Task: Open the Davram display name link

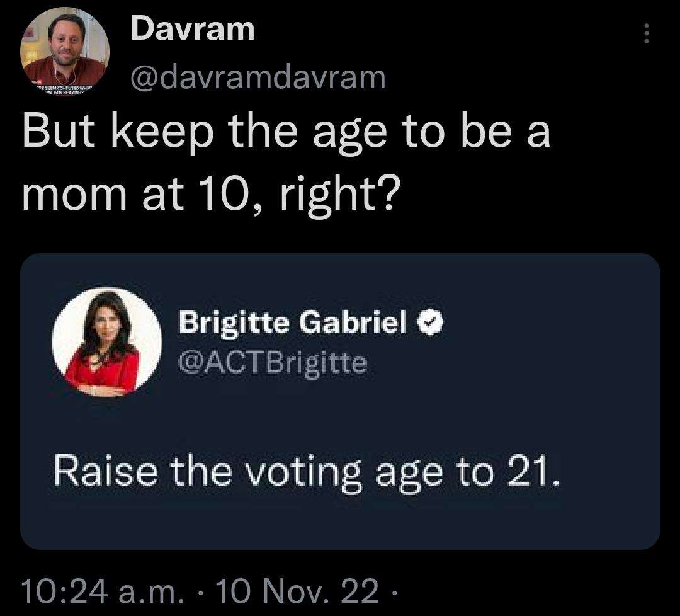Action: 192,28
